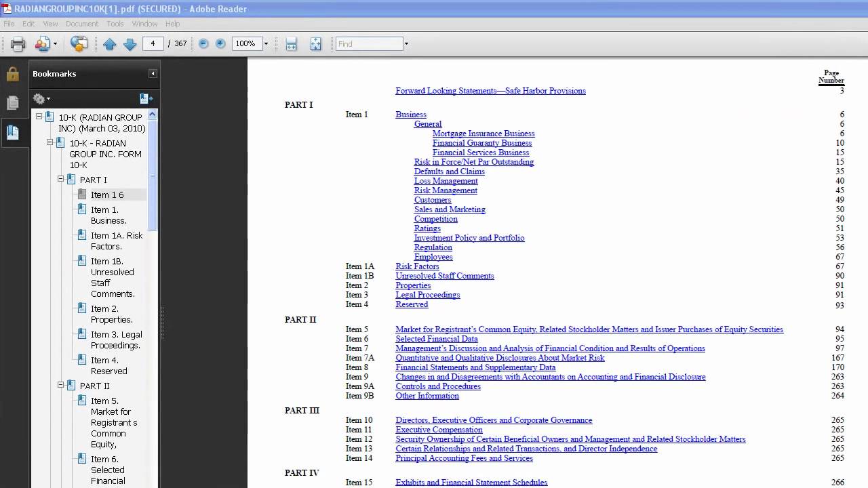Collapse the PART I bookmark node
The width and height of the screenshot is (868, 488).
click(60, 179)
